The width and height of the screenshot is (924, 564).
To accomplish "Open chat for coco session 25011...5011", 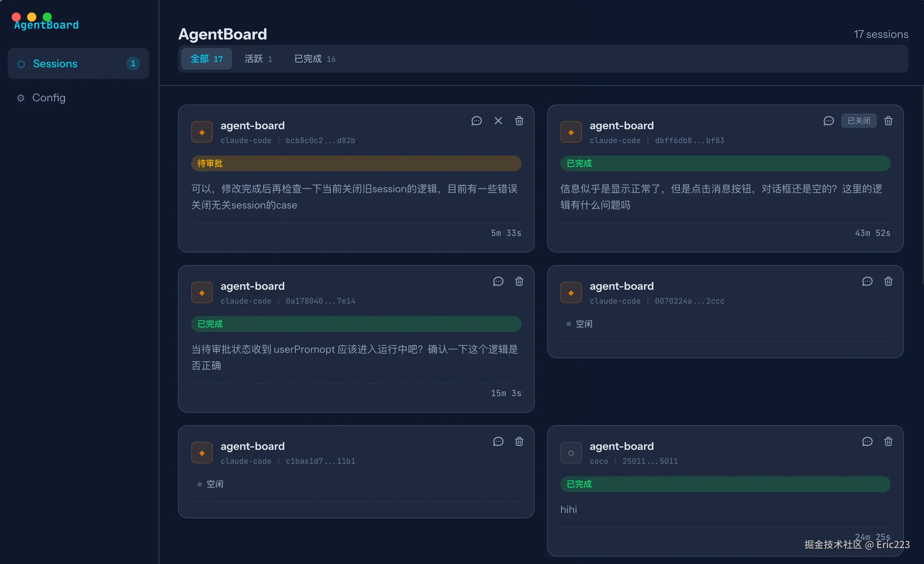I will point(867,442).
